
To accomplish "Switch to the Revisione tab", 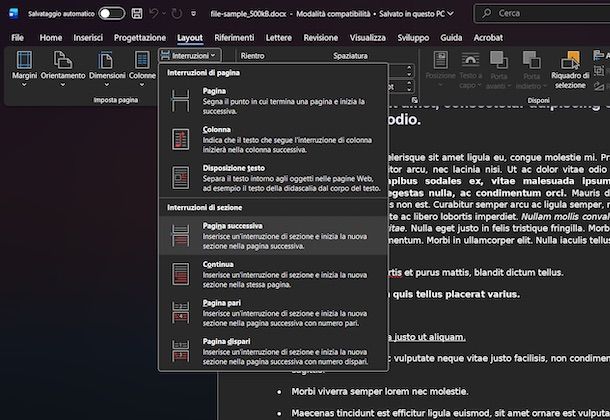I will click(321, 38).
